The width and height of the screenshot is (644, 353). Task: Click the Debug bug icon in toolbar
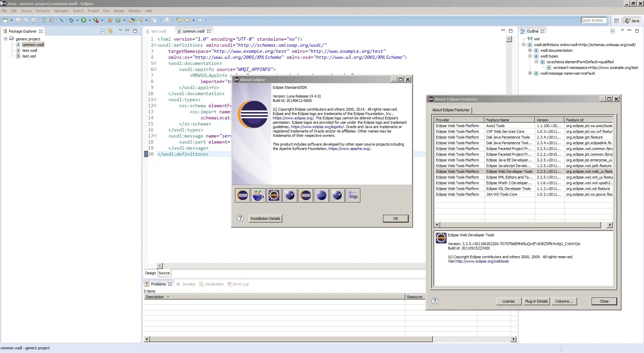pos(71,21)
